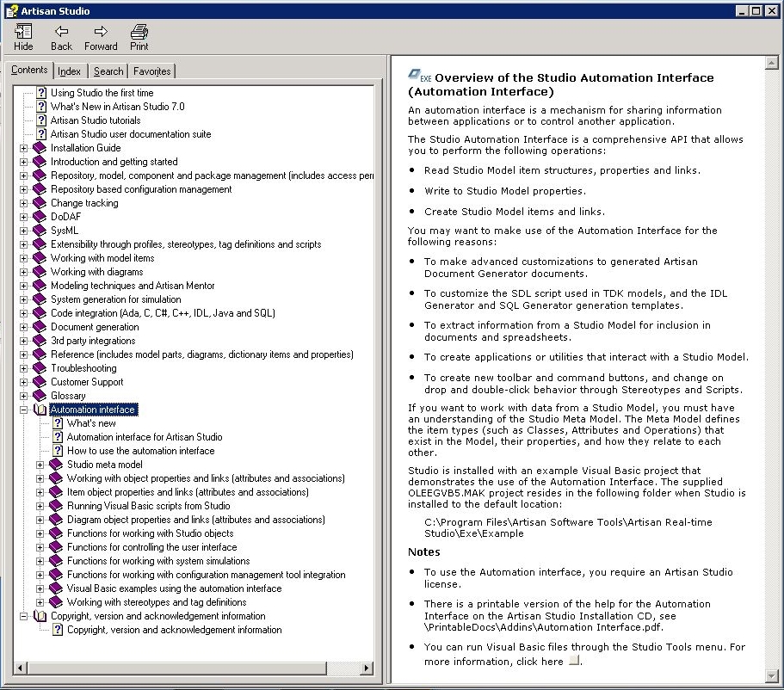Expand the Code integration node

(23, 313)
